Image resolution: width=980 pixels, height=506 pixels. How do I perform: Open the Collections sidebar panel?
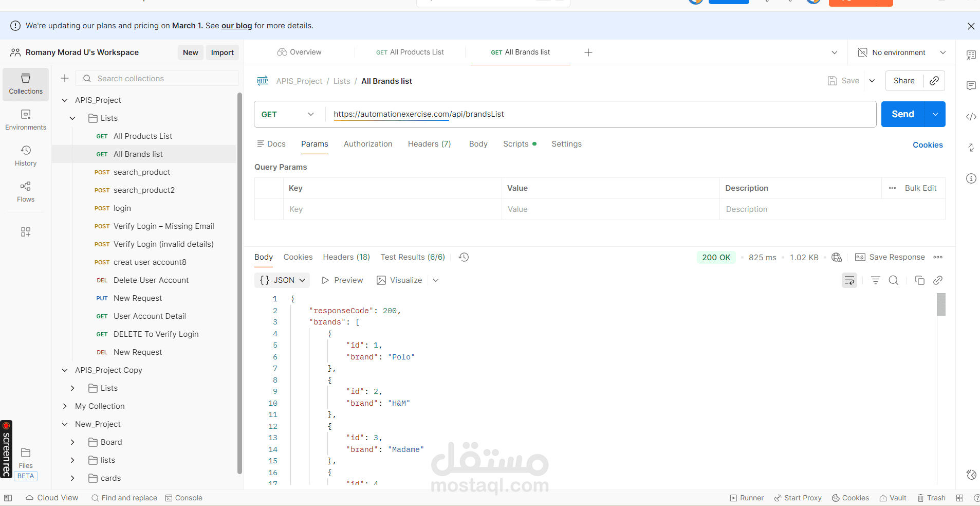[x=26, y=84]
